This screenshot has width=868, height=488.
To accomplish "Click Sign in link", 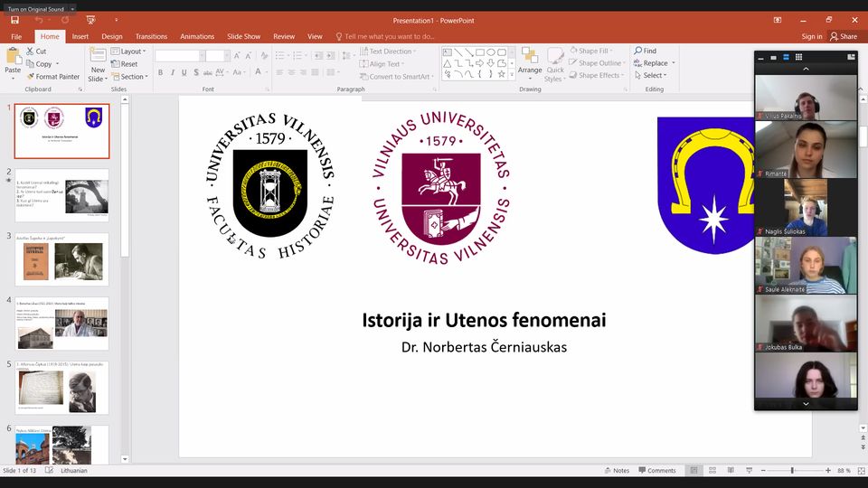I will (x=812, y=36).
